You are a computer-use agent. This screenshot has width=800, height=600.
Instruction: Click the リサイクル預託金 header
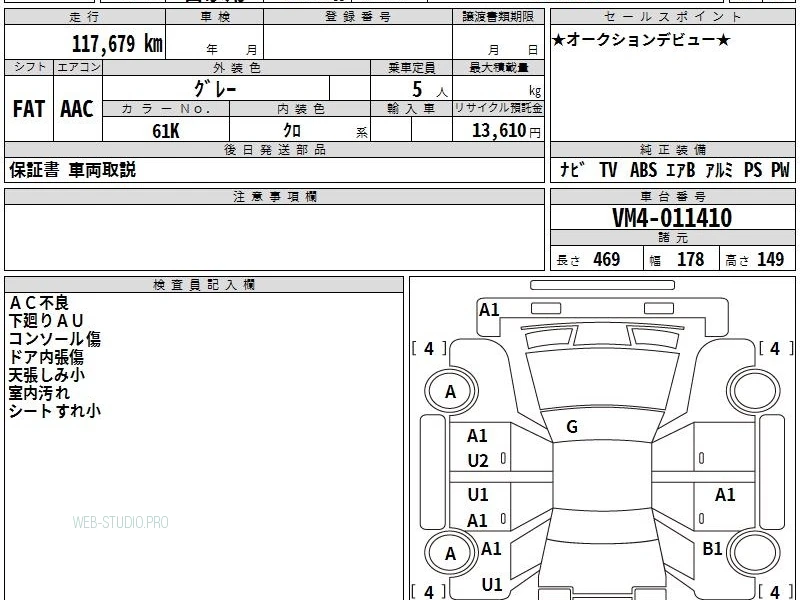498,109
